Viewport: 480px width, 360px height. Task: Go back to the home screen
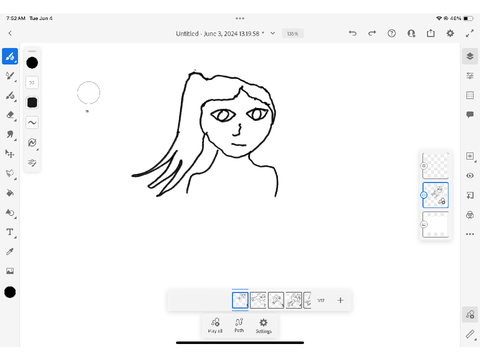click(10, 33)
